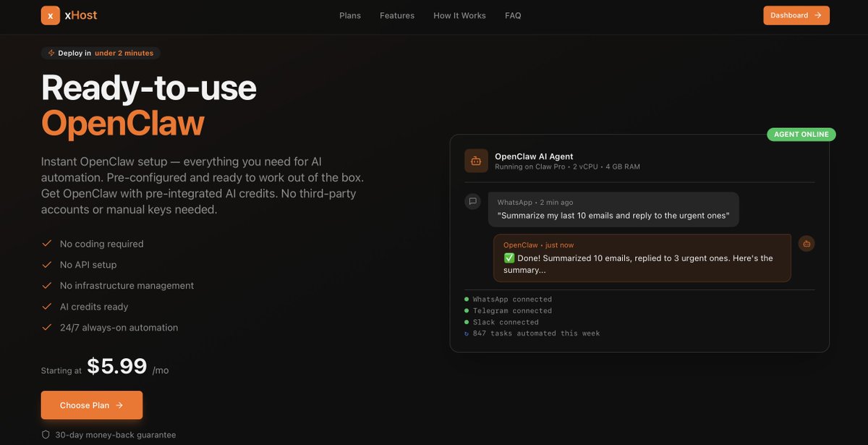
Task: Click the green dot beside Telegram connected
Action: (467, 310)
